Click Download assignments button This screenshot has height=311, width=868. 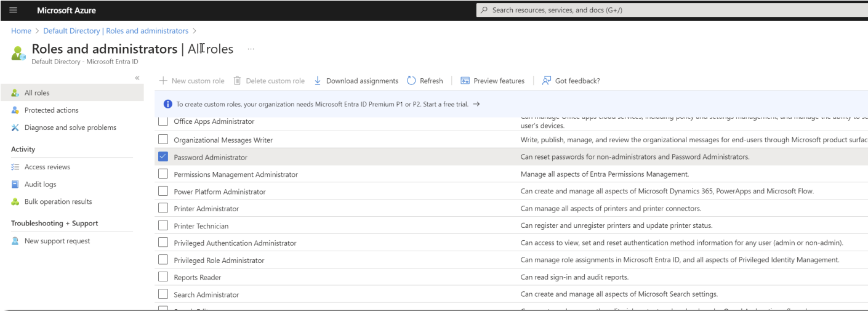pyautogui.click(x=356, y=81)
